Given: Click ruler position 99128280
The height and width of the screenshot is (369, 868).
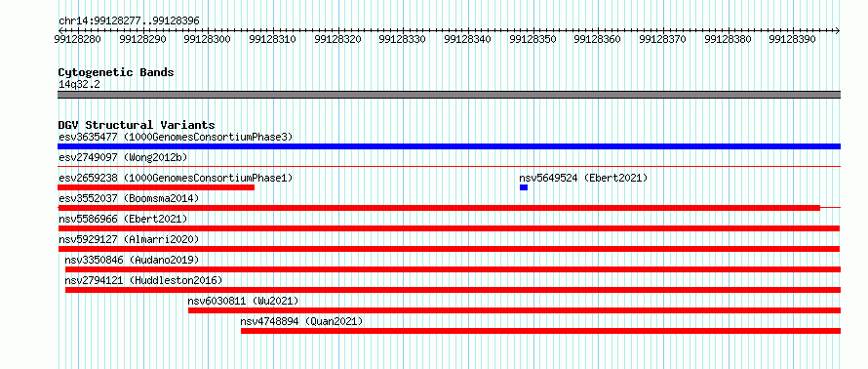Looking at the screenshot, I should point(77,39).
